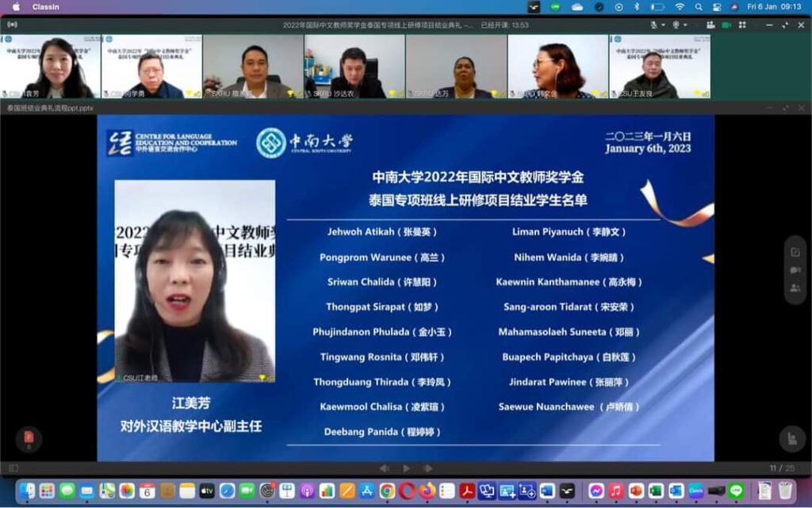The height and width of the screenshot is (508, 812).
Task: Select the SKRU 沙达衣 video tile
Action: coord(354,67)
